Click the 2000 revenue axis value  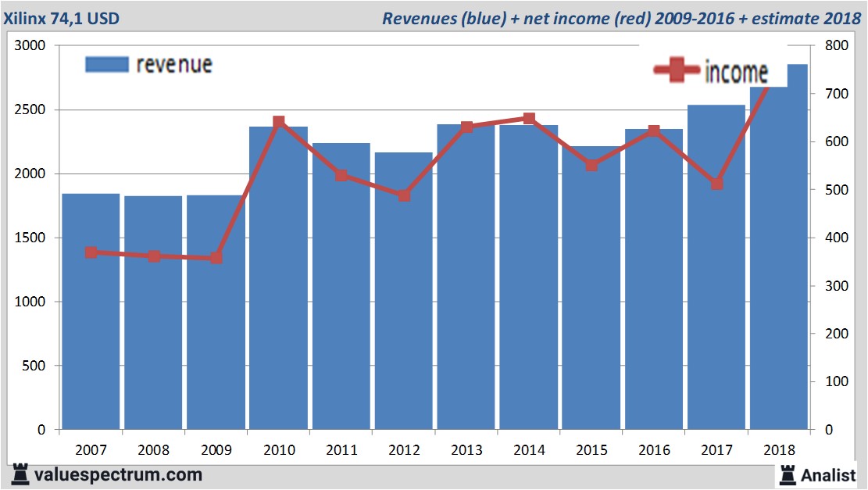tap(30, 173)
